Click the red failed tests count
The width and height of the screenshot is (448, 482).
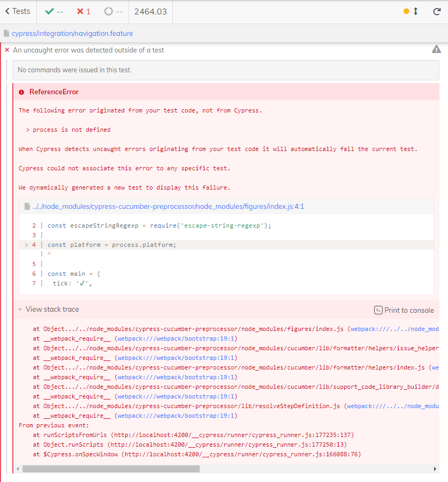click(83, 11)
